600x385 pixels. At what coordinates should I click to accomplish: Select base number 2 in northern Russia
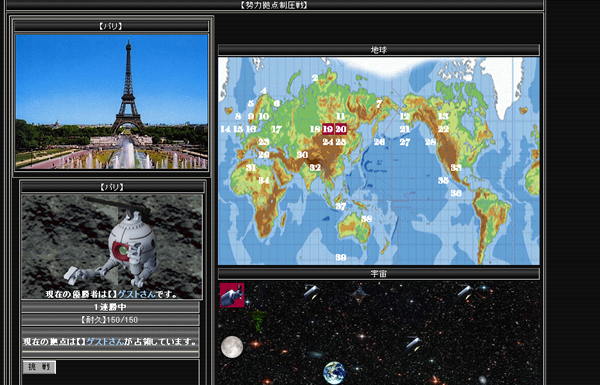click(x=315, y=78)
